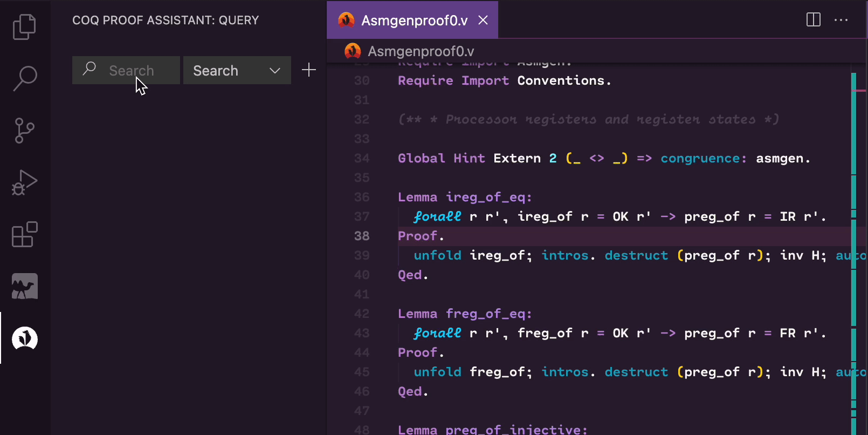Image resolution: width=868 pixels, height=435 pixels.
Task: Open the OCaml camel view
Action: (x=24, y=286)
